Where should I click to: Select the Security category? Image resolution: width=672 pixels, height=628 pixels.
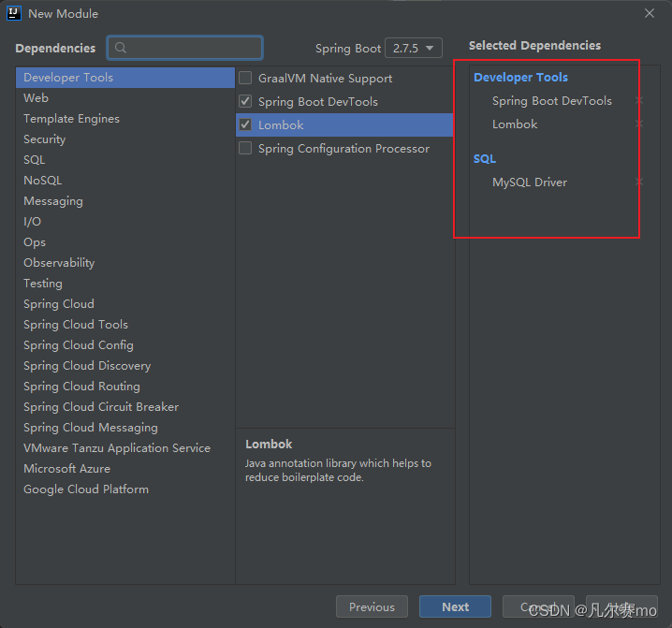point(125,139)
